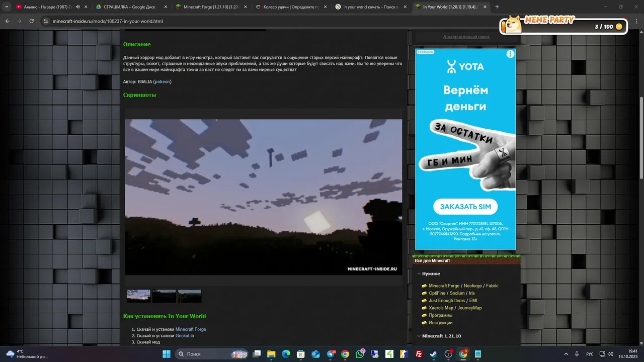Click the Meme Party coin counter
This screenshot has height=362, width=644.
[x=608, y=27]
